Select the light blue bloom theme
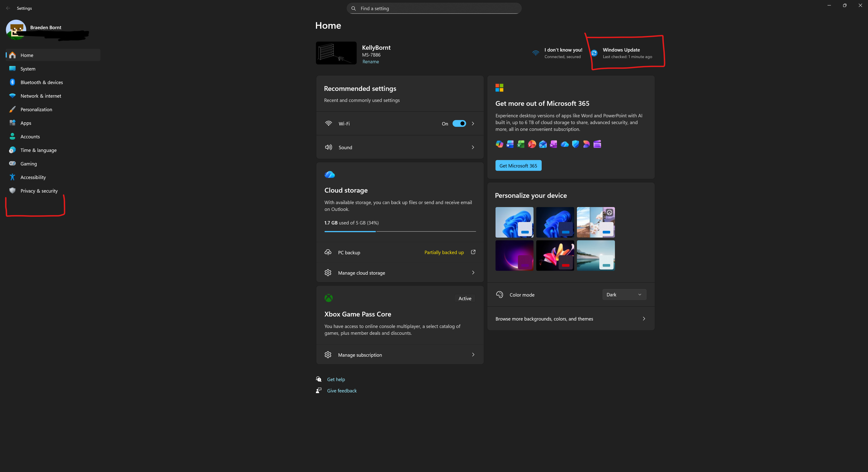868x472 pixels. (x=514, y=222)
